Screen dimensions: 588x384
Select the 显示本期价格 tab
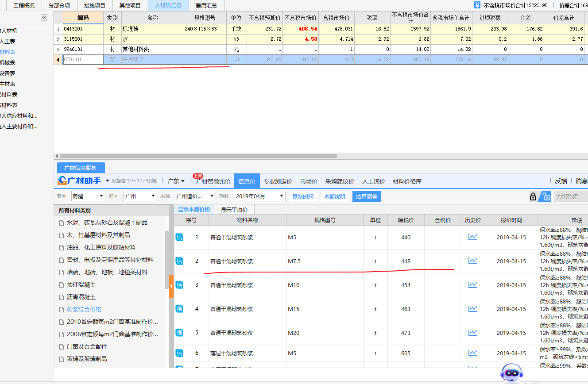[194, 210]
